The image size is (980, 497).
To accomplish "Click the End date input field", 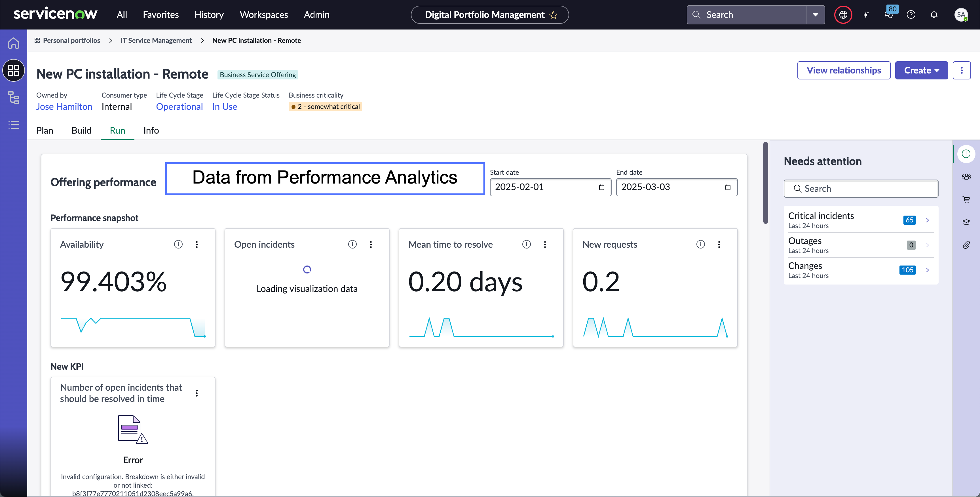I will [676, 187].
